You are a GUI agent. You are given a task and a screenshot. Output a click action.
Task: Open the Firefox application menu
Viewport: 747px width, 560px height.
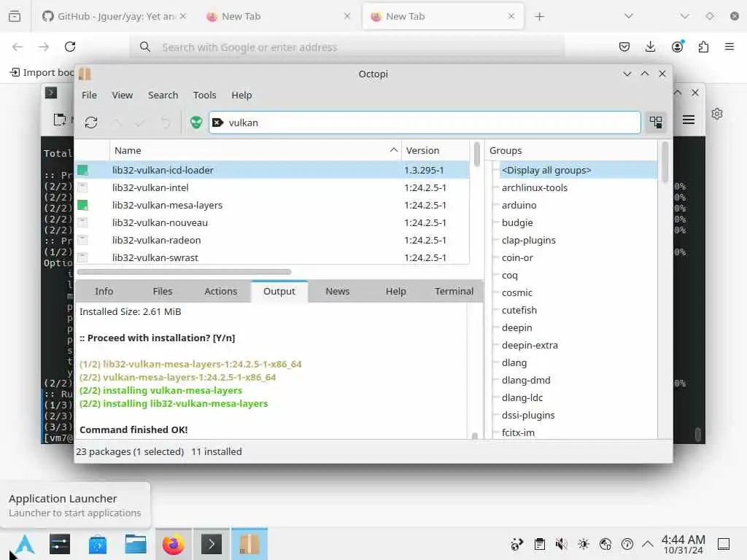[729, 47]
